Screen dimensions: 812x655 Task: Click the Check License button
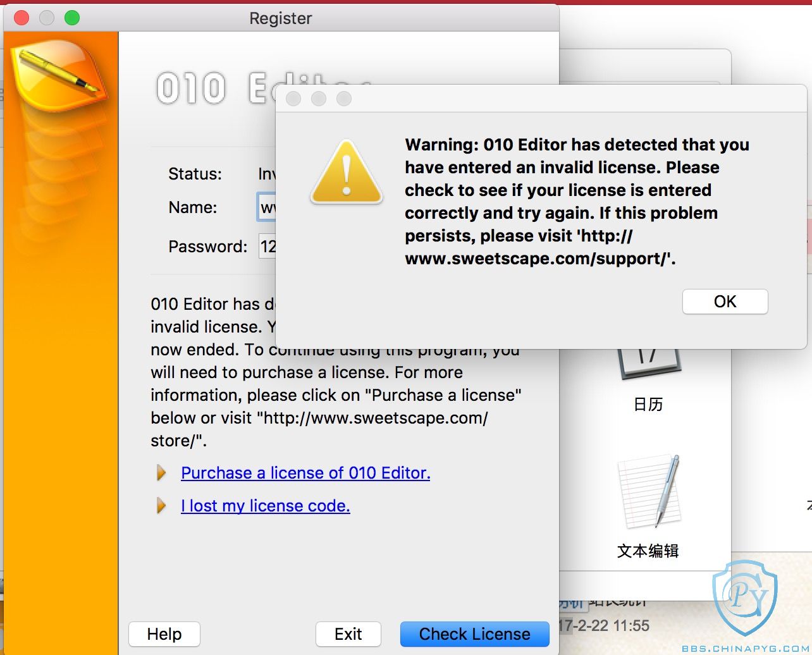point(475,634)
